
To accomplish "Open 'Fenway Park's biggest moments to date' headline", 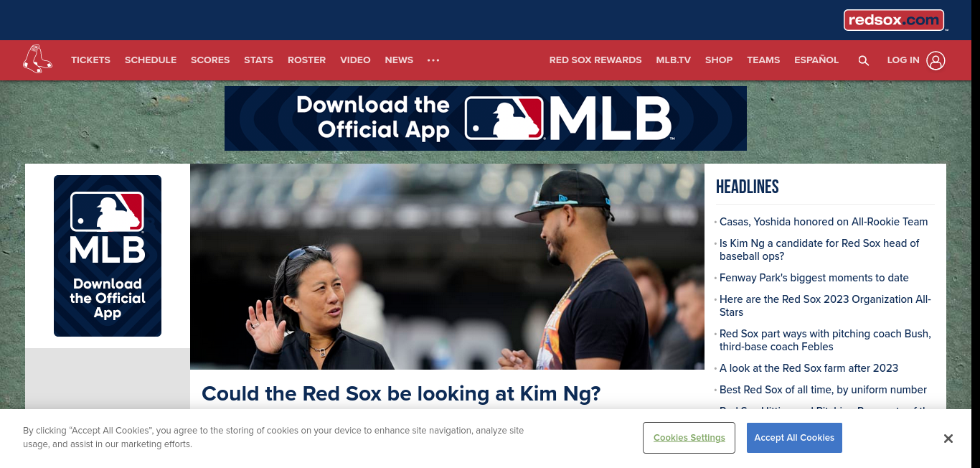I will pos(814,278).
